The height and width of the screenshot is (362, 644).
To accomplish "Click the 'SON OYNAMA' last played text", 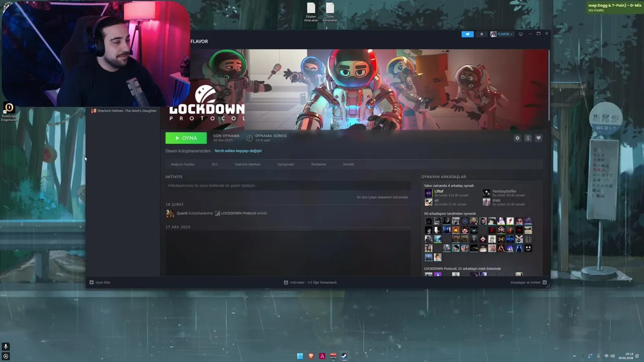I will point(226,136).
